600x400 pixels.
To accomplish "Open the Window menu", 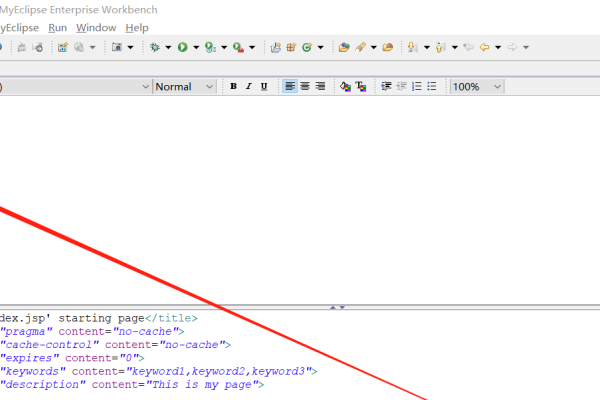I will click(x=96, y=28).
